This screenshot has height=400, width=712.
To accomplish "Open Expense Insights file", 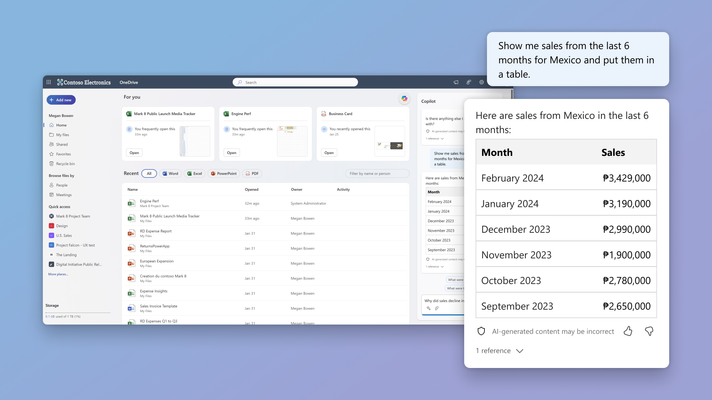I will 153,291.
